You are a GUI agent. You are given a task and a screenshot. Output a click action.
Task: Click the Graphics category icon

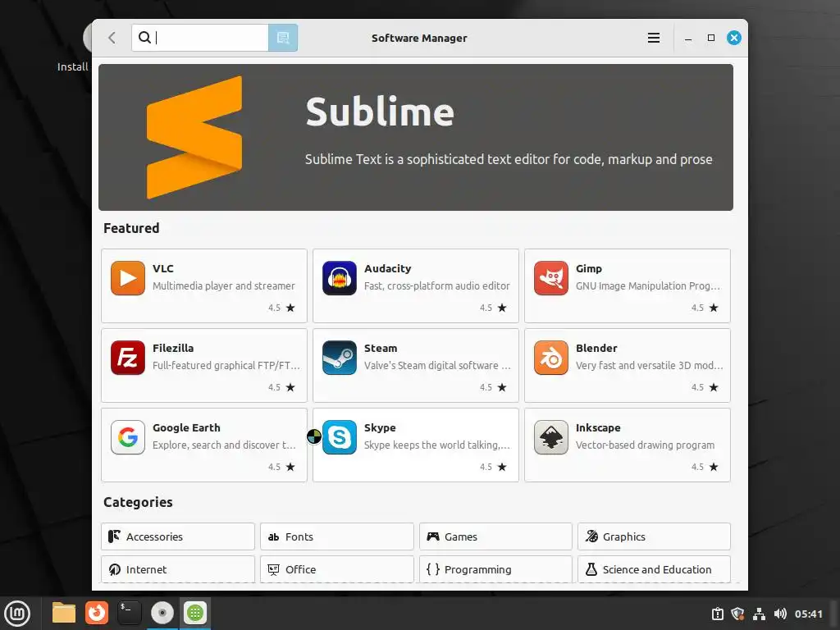click(591, 536)
